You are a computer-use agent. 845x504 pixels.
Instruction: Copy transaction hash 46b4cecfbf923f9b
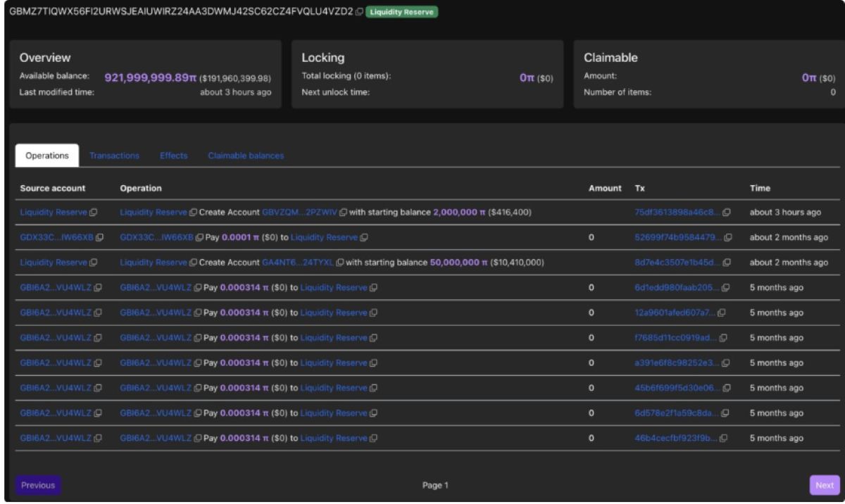coord(723,438)
